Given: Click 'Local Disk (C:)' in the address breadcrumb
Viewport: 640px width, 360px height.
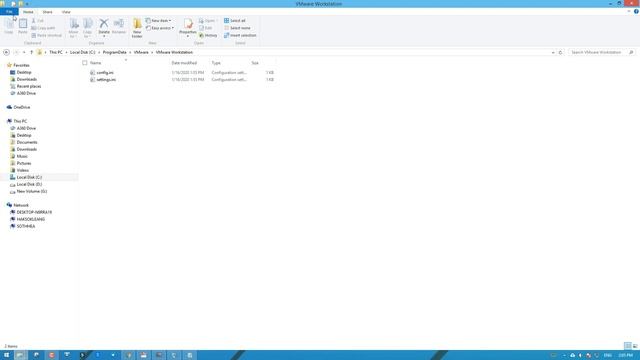Looking at the screenshot, I should 82,52.
